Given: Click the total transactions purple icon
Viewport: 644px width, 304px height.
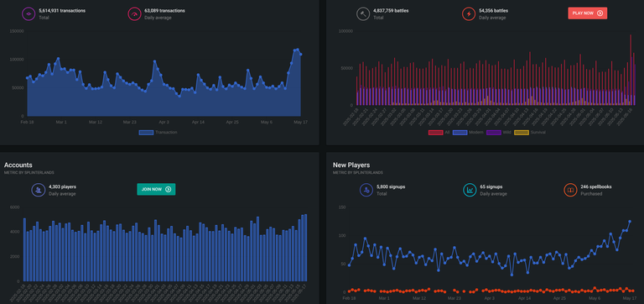Looking at the screenshot, I should (x=29, y=14).
